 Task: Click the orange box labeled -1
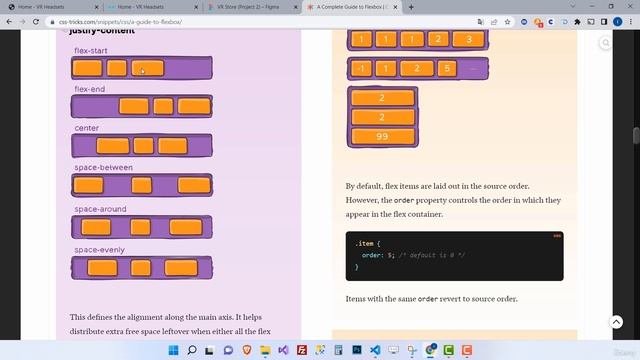point(361,69)
